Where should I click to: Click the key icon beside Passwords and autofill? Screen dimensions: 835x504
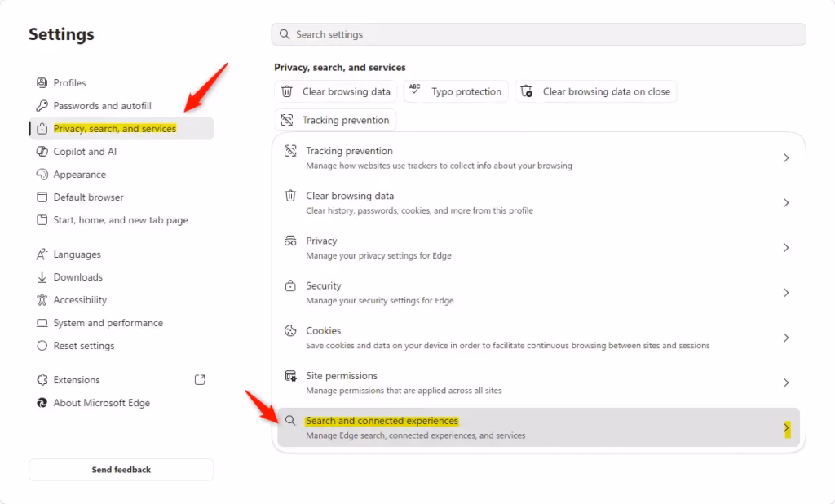click(42, 105)
